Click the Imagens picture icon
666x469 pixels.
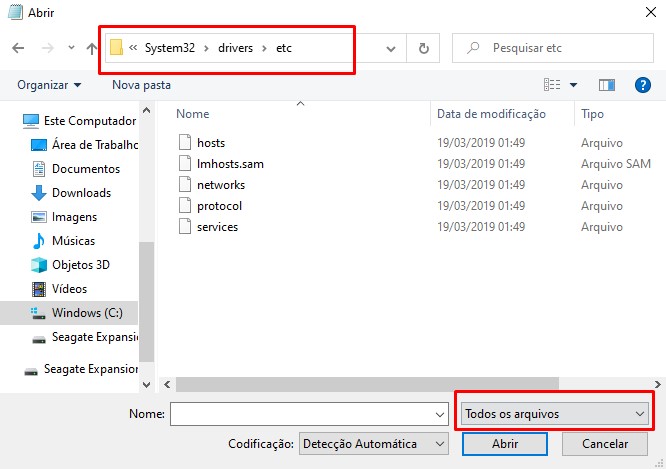point(39,217)
